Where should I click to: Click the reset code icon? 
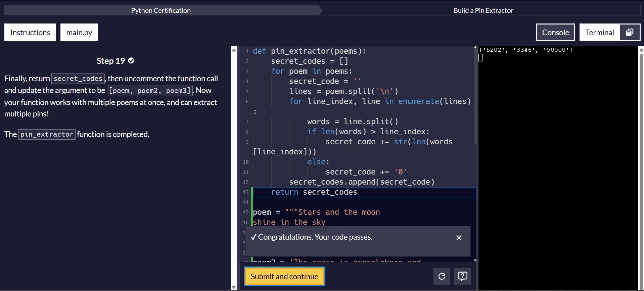coord(442,276)
